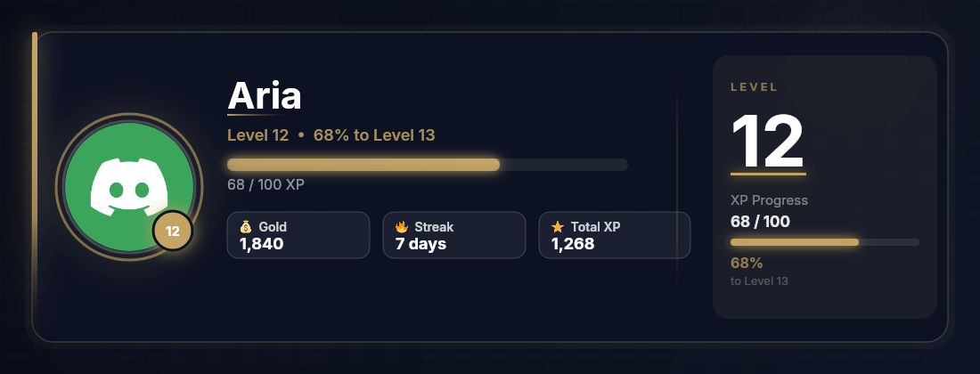Click the green Discord avatar image

coord(129,187)
